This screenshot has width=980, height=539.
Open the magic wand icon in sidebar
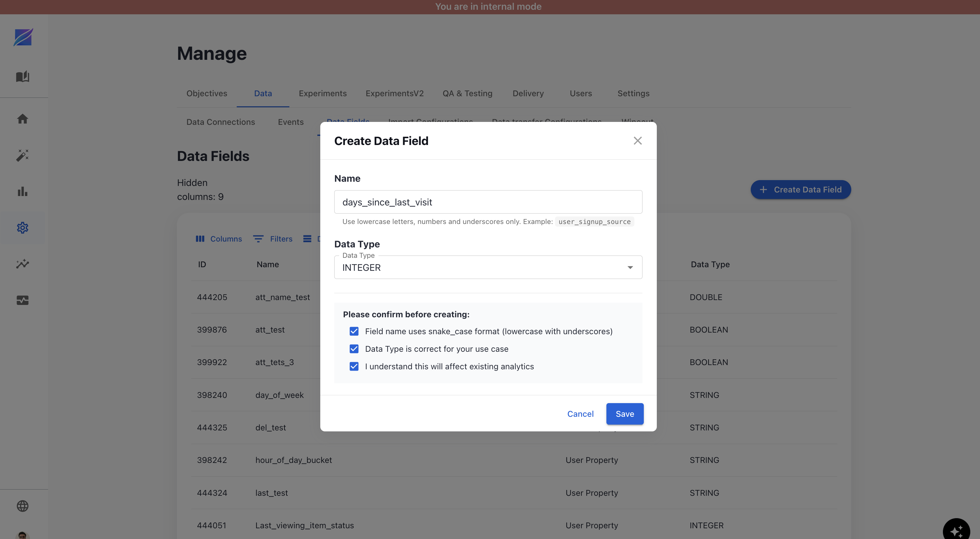(x=22, y=155)
